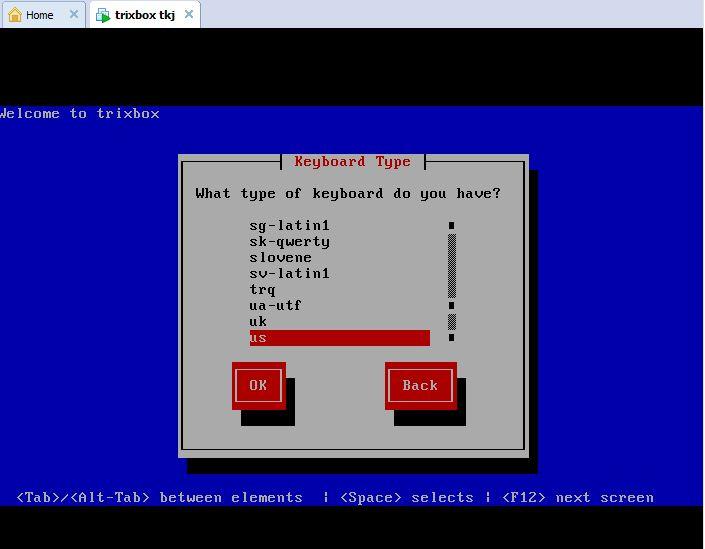Click the Space selects hint
Image resolution: width=705 pixels, height=549 pixels.
407,497
